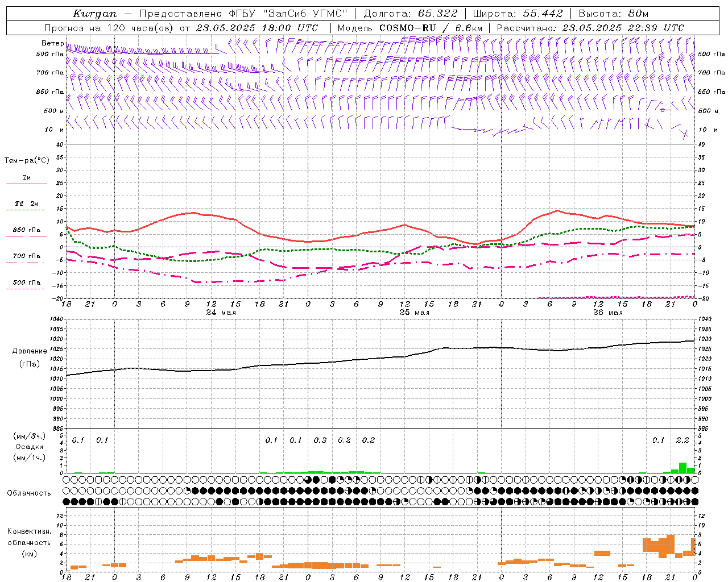Click the "Конвективн." convective cloud label
Image resolution: width=728 pixels, height=582 pixels.
click(29, 531)
